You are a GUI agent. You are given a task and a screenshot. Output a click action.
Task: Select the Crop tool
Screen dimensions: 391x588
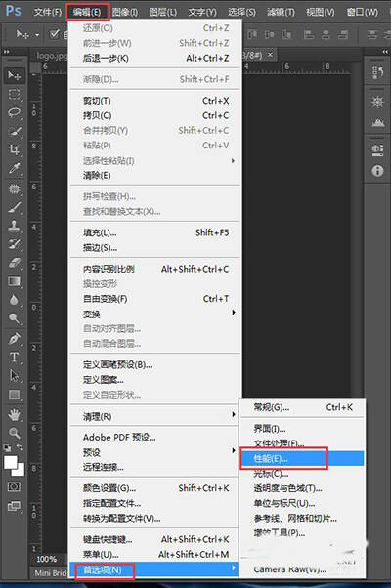pyautogui.click(x=14, y=150)
